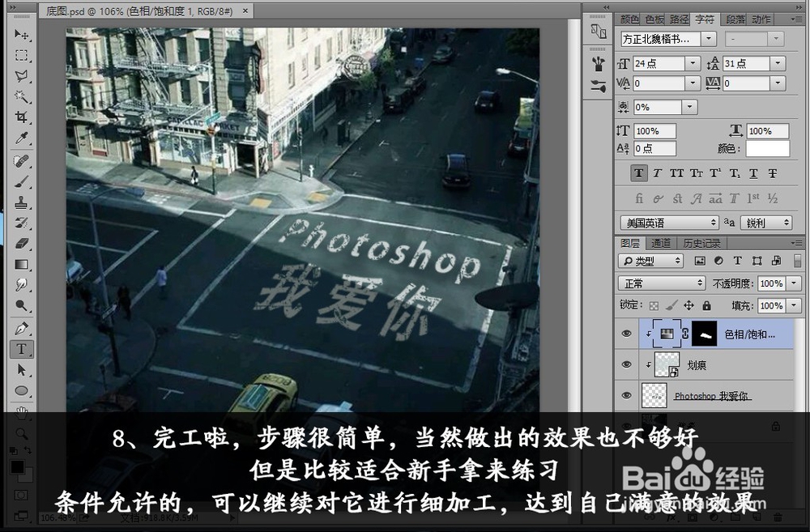The width and height of the screenshot is (810, 532).
Task: Select the Smudge tool
Action: pyautogui.click(x=21, y=285)
